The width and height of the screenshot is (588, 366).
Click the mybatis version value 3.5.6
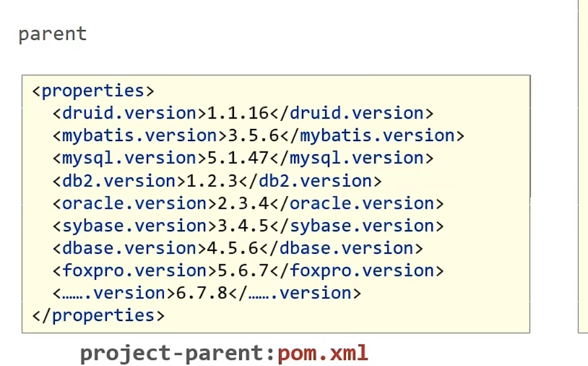[x=254, y=135]
